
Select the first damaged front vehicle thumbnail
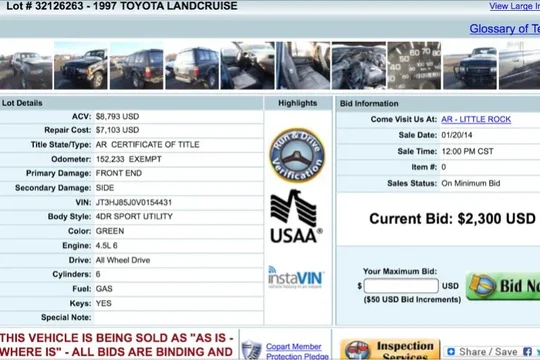point(26,65)
